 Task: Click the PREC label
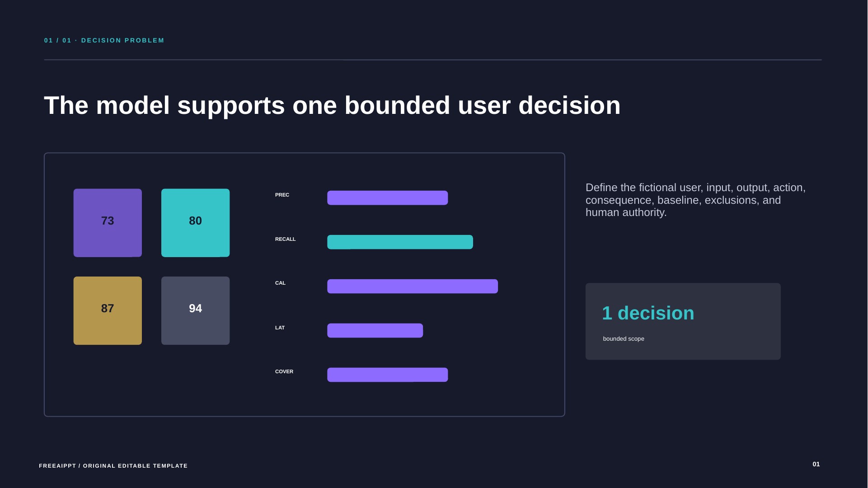282,195
